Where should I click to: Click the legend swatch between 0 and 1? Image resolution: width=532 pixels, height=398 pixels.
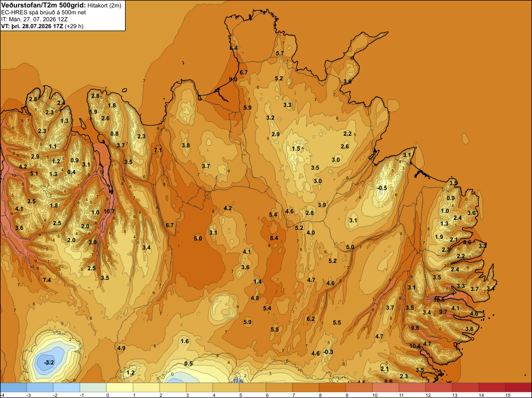(x=120, y=387)
